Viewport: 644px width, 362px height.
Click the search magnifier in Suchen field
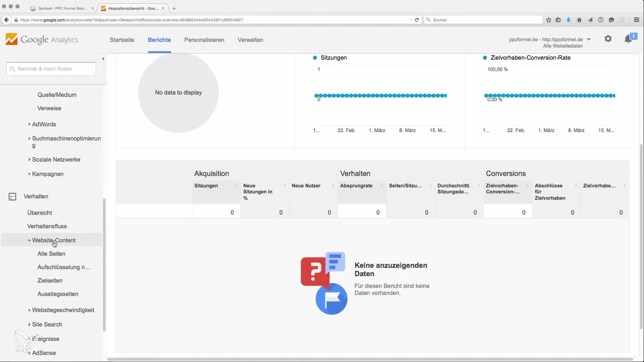click(x=428, y=20)
